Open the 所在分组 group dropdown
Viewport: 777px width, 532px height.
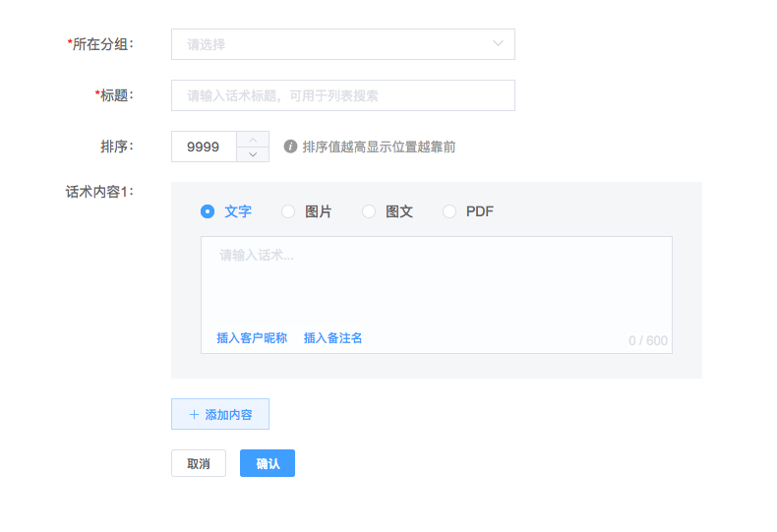coord(343,44)
